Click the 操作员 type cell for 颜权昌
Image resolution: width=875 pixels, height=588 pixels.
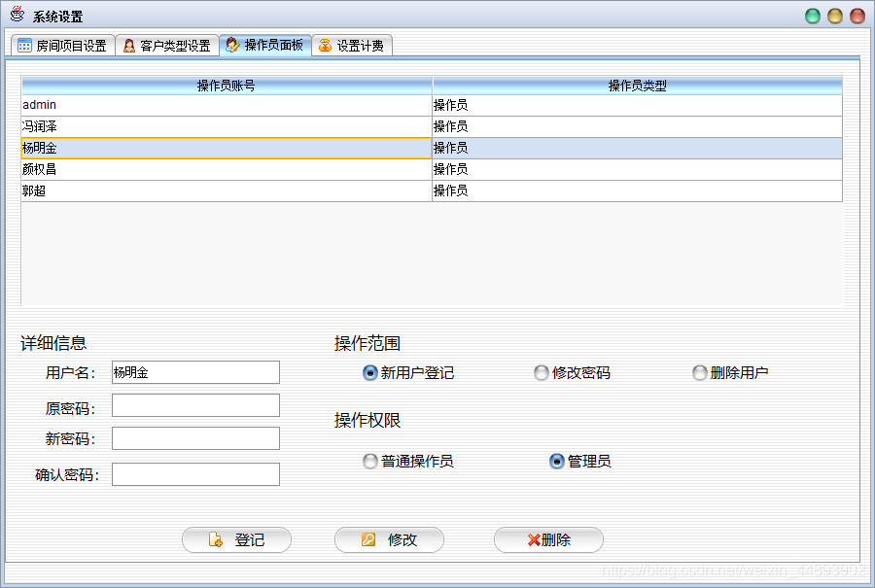pos(637,169)
